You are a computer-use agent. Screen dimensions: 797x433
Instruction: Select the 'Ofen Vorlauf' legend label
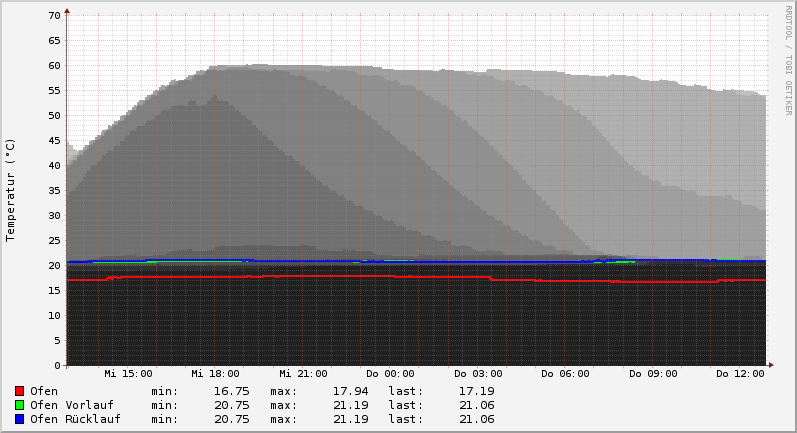point(71,405)
